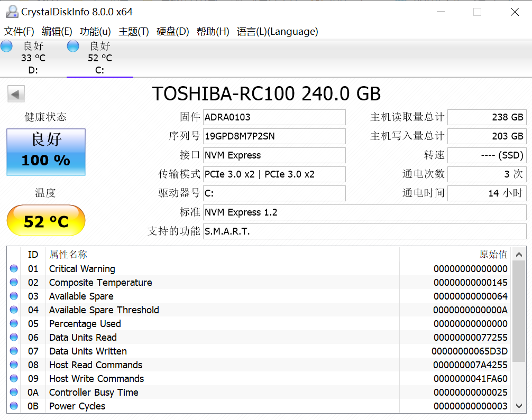Click the 52 °C temperature button
Screen dimensions: 532x420
46,220
